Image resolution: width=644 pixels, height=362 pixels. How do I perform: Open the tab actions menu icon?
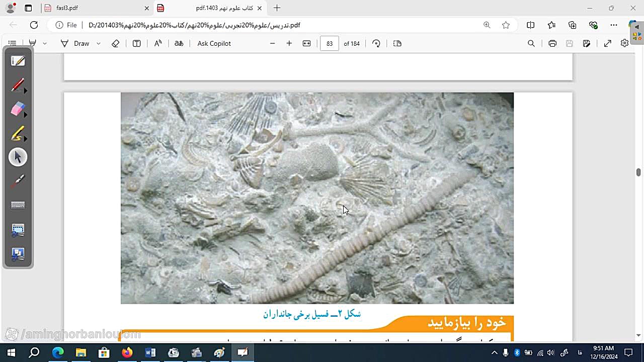tap(28, 8)
